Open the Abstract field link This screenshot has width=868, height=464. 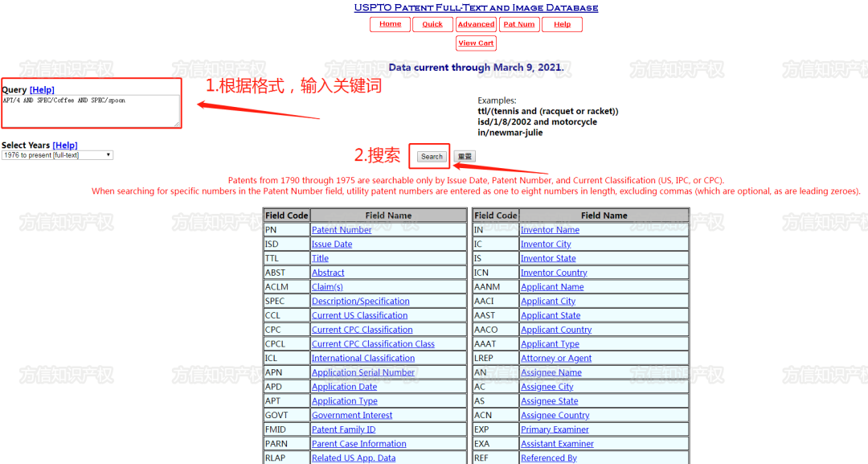(x=328, y=273)
